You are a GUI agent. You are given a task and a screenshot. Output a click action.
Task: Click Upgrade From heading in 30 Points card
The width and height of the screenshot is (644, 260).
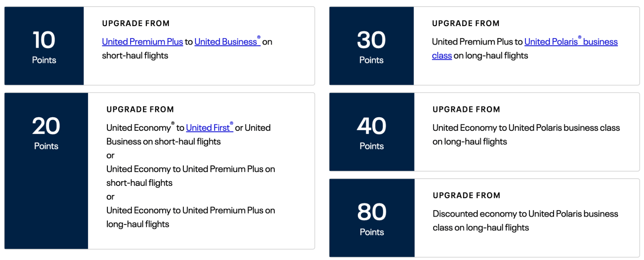[466, 24]
